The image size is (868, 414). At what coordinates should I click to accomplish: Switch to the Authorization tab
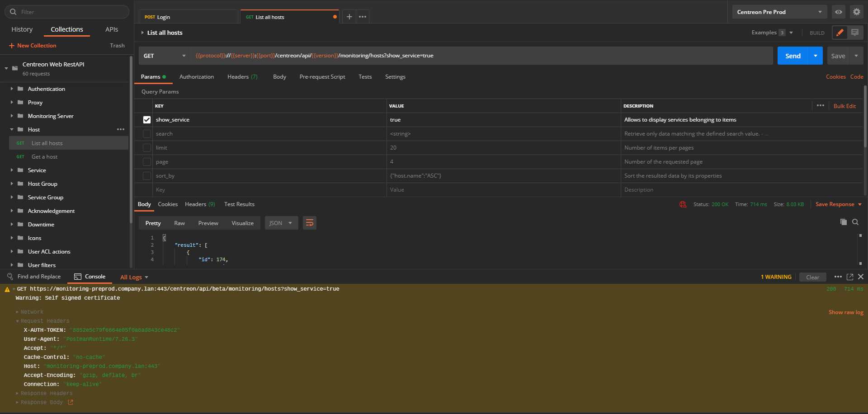coord(196,77)
